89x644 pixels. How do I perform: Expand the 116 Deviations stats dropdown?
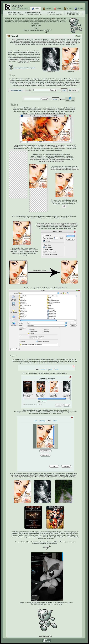tap(81, 13)
